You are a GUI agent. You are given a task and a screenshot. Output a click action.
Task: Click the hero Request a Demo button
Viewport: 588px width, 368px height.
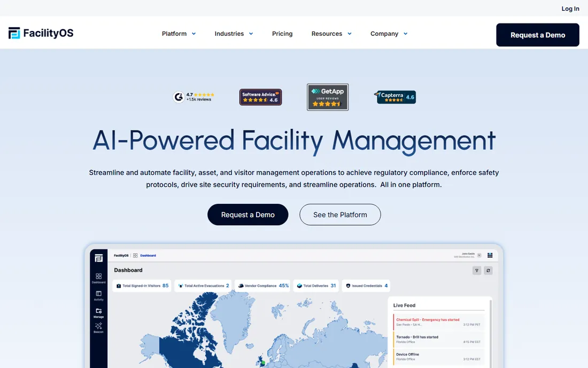pos(247,214)
